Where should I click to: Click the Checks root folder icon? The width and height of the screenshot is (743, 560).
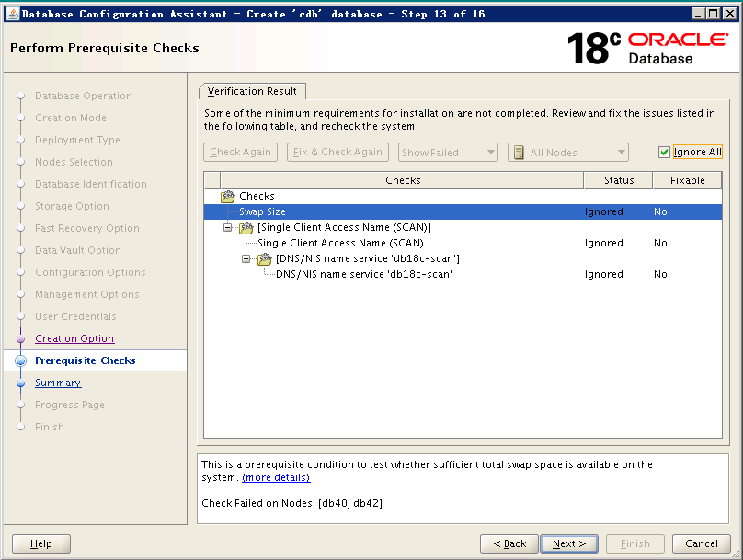coord(228,196)
